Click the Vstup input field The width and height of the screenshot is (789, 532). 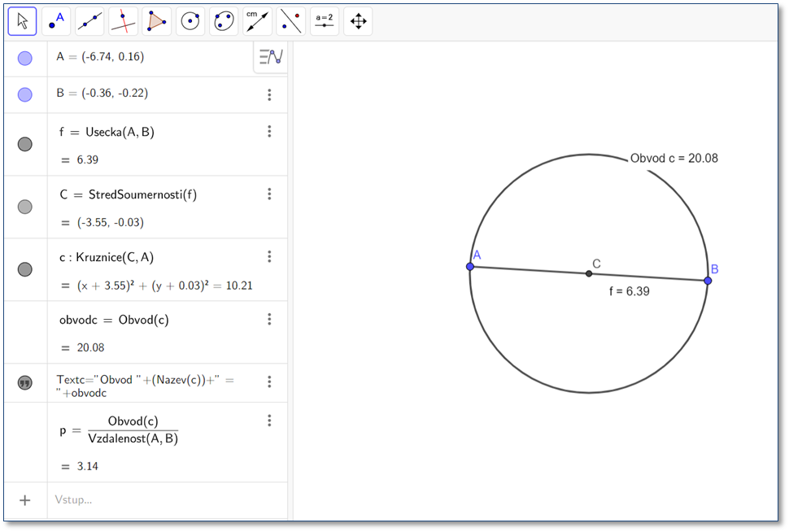tap(168, 499)
